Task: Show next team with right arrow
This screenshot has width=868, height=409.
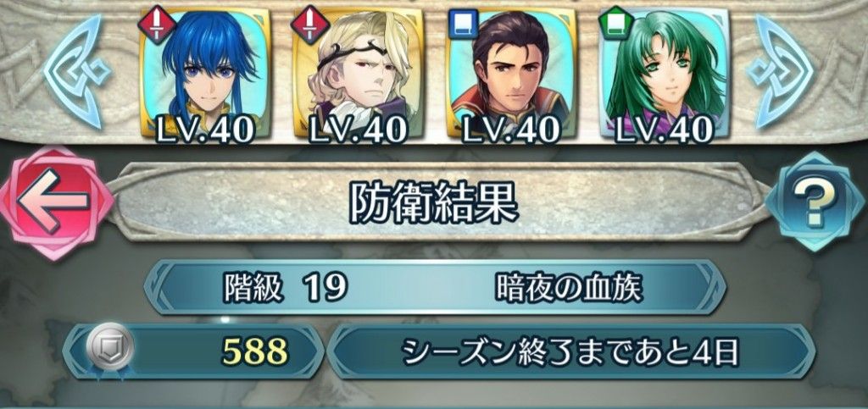Action: coord(780,71)
